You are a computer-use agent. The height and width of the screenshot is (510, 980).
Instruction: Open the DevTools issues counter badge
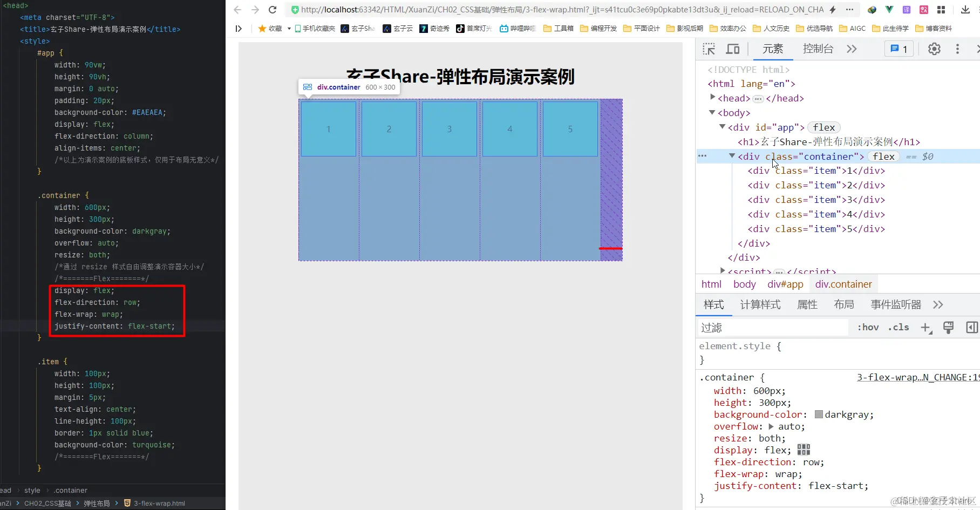tap(899, 49)
